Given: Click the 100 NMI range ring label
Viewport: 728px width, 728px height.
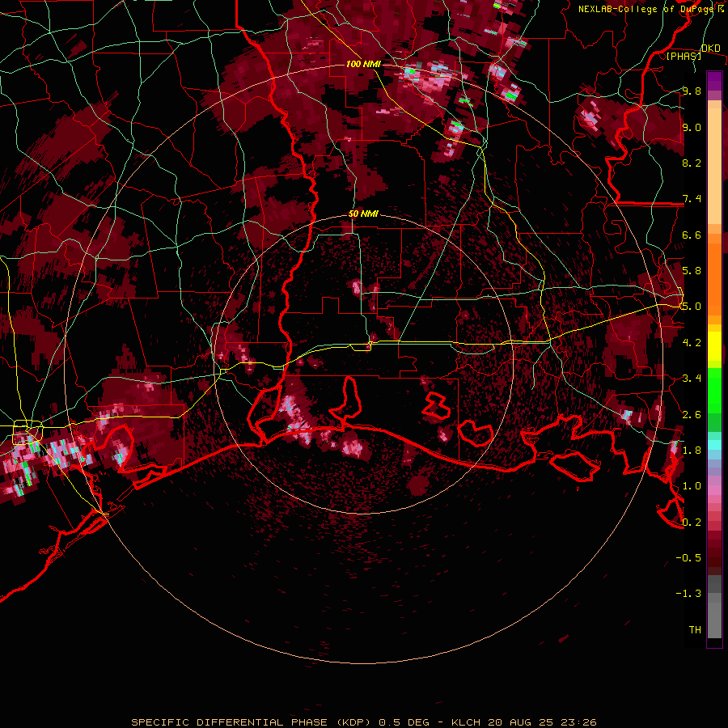Looking at the screenshot, I should coord(362,64).
